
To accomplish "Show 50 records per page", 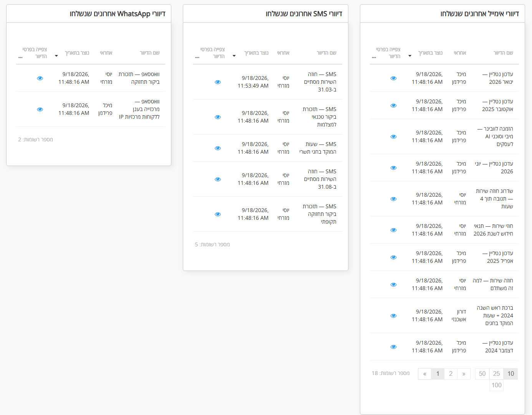I will [x=482, y=374].
